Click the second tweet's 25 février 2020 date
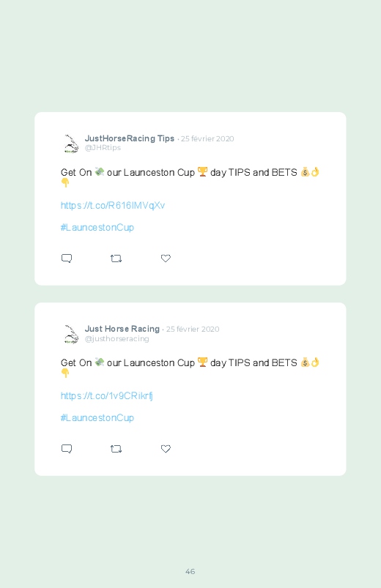Image resolution: width=381 pixels, height=588 pixels. coord(193,330)
